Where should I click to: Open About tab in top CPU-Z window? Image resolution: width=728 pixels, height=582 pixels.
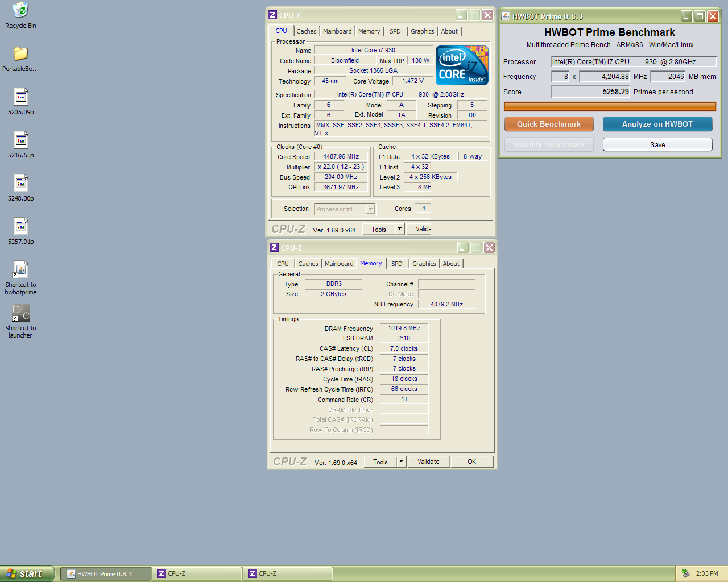pos(449,31)
